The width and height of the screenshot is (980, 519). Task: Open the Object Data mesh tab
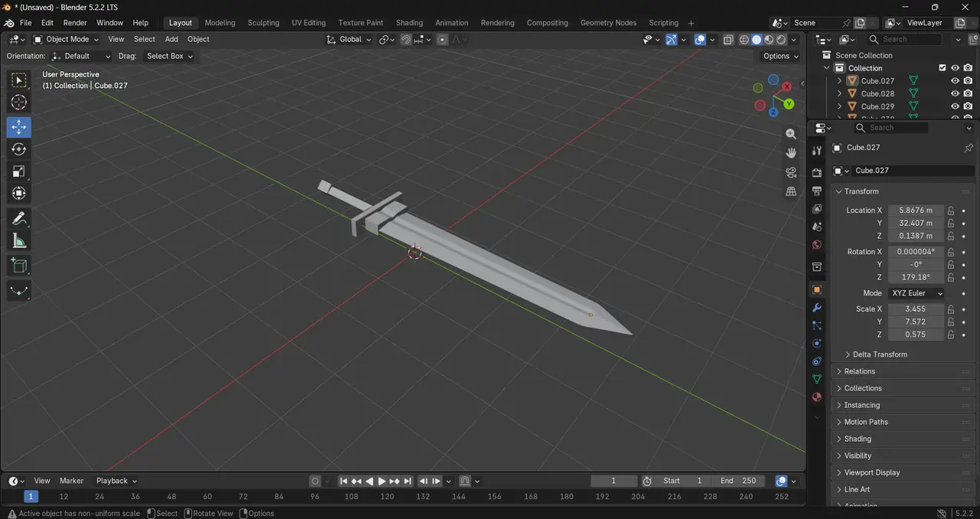pyautogui.click(x=817, y=379)
